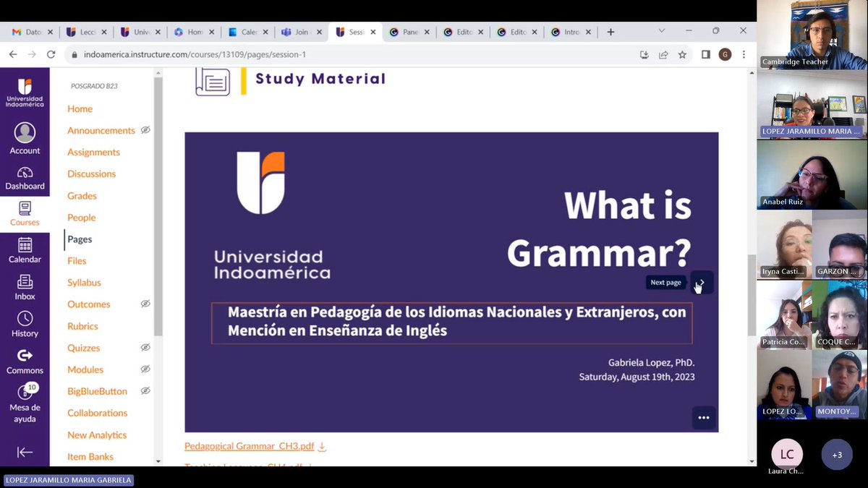Click the Gabriela Lopez, PhD. text

point(651,363)
